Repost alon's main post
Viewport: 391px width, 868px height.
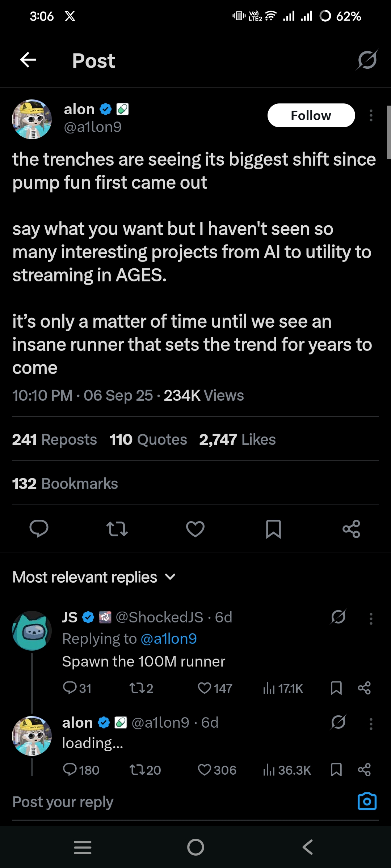pos(117,529)
